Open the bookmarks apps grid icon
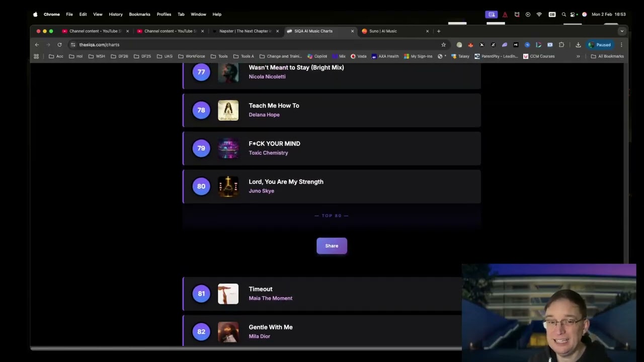The width and height of the screenshot is (644, 362). pos(36,56)
